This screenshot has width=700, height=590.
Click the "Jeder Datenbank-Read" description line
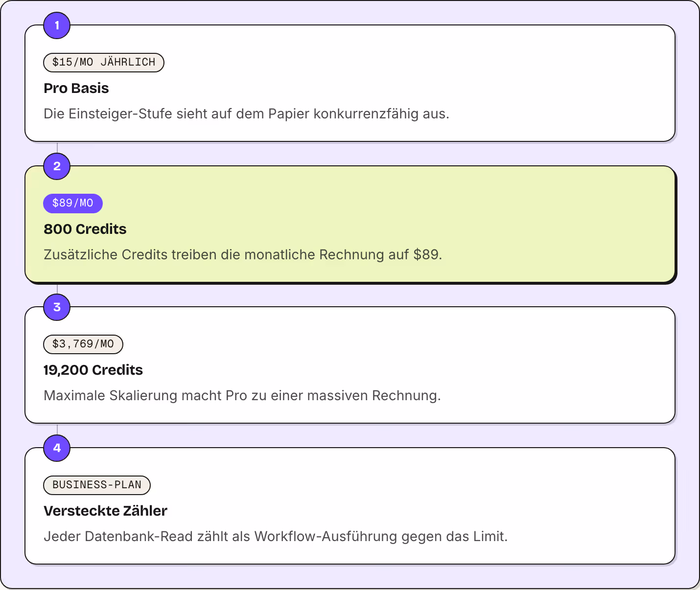tap(276, 536)
